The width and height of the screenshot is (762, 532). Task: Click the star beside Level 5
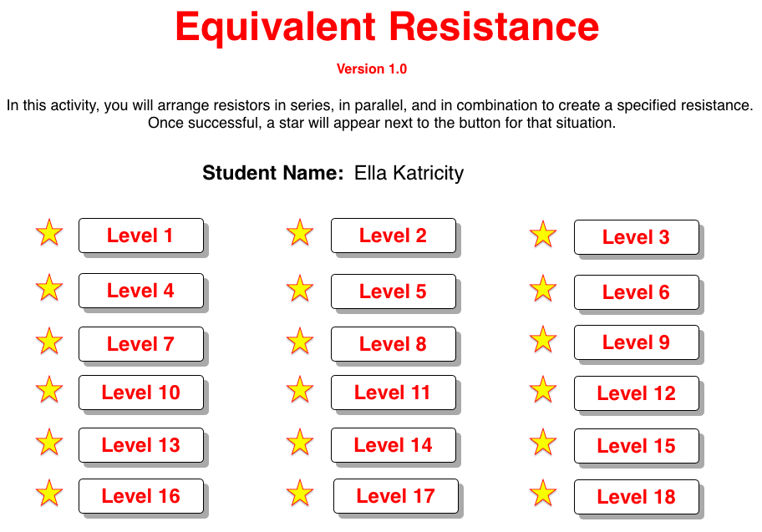pos(300,290)
